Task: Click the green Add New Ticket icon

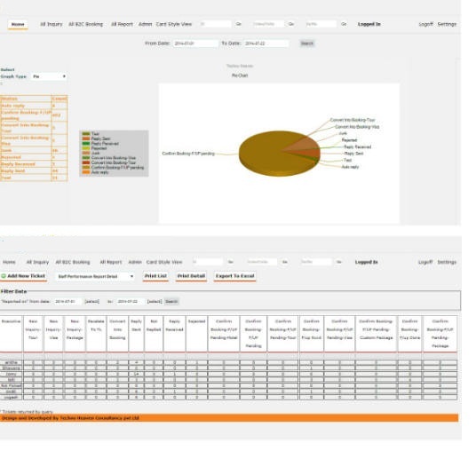Action: click(4, 276)
